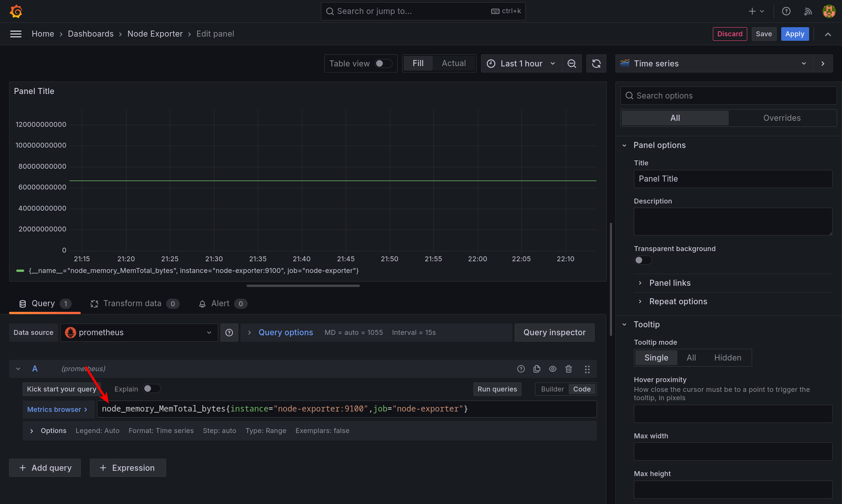
Task: Delete query A with the trash icon
Action: pos(569,369)
